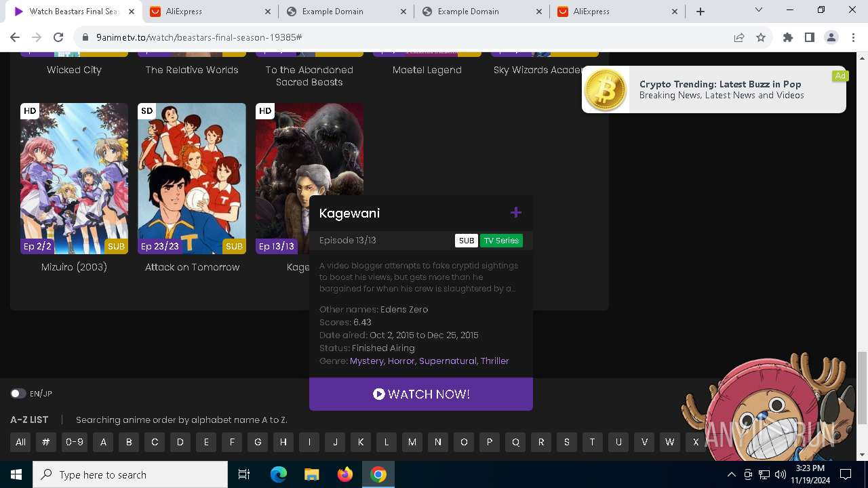The width and height of the screenshot is (868, 488).
Task: Open the Thriller genre link
Action: click(x=494, y=361)
